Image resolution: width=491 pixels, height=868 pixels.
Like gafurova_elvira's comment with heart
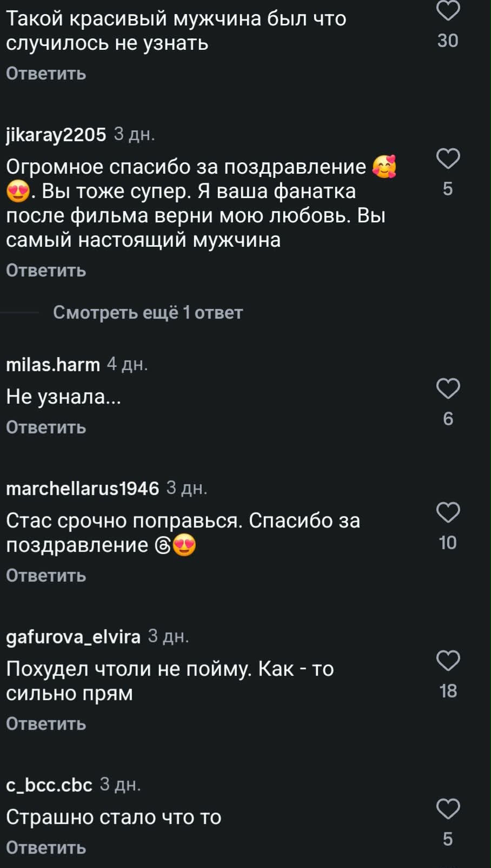coord(448,661)
